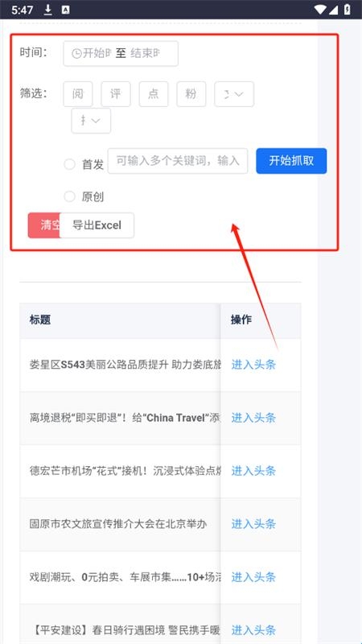Viewport: 362px width, 644px height.
Task: Click the 评 filter input box
Action: (x=116, y=94)
